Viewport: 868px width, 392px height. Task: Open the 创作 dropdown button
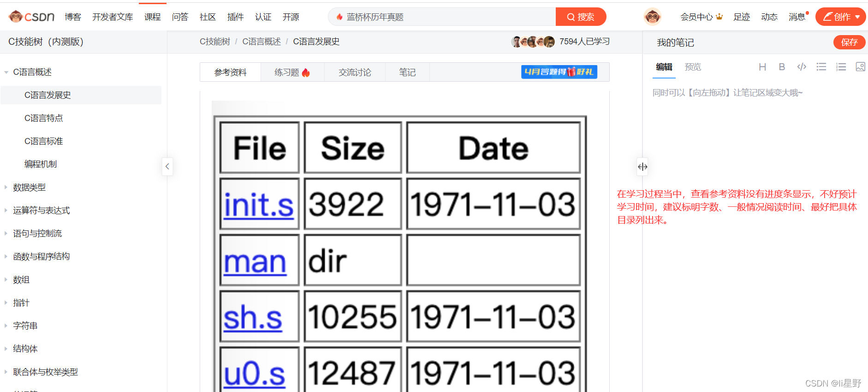click(840, 17)
